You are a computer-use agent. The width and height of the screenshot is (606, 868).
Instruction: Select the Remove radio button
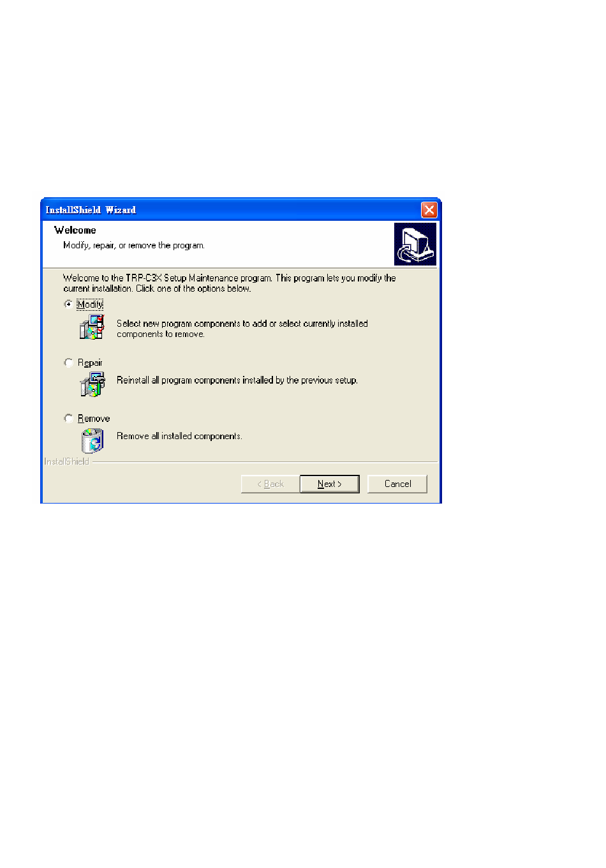[x=68, y=418]
